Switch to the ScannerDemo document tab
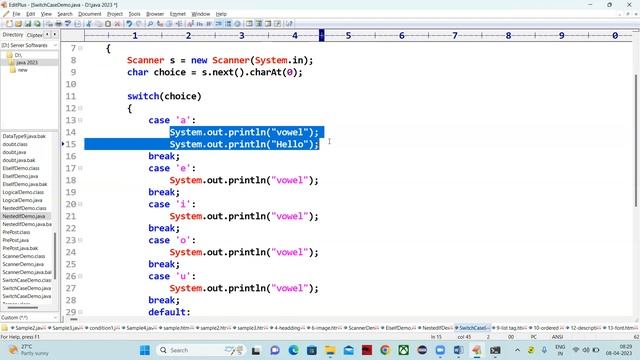Image resolution: width=640 pixels, height=360 pixels. (x=362, y=328)
